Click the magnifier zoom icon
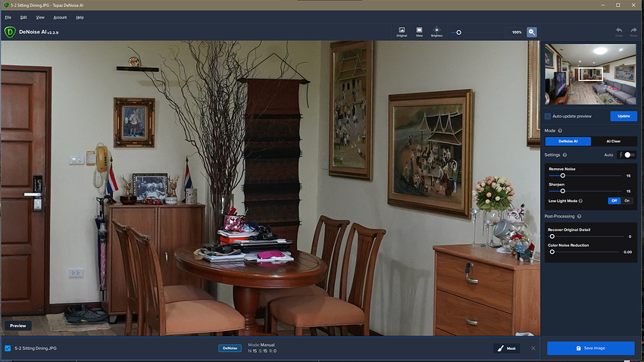Viewport: 644px width, 362px height. point(532,32)
